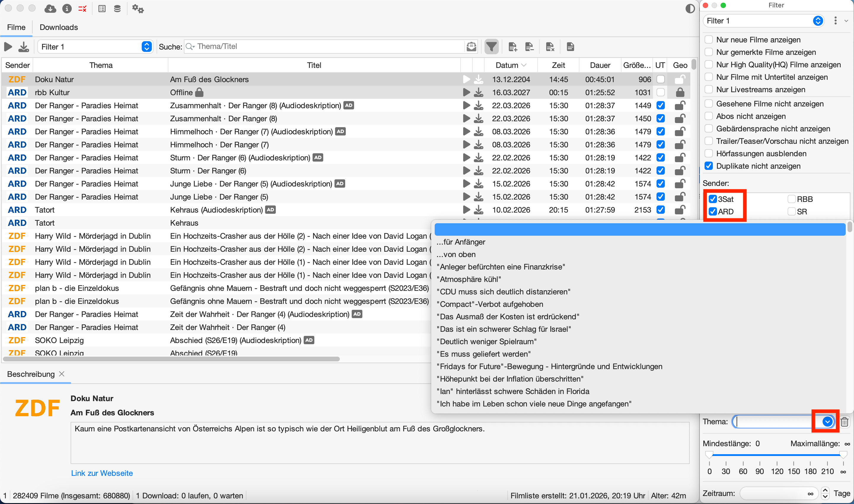Screen dimensions: 854x504
Task: Open the info icon in top toolbar
Action: coord(67,9)
